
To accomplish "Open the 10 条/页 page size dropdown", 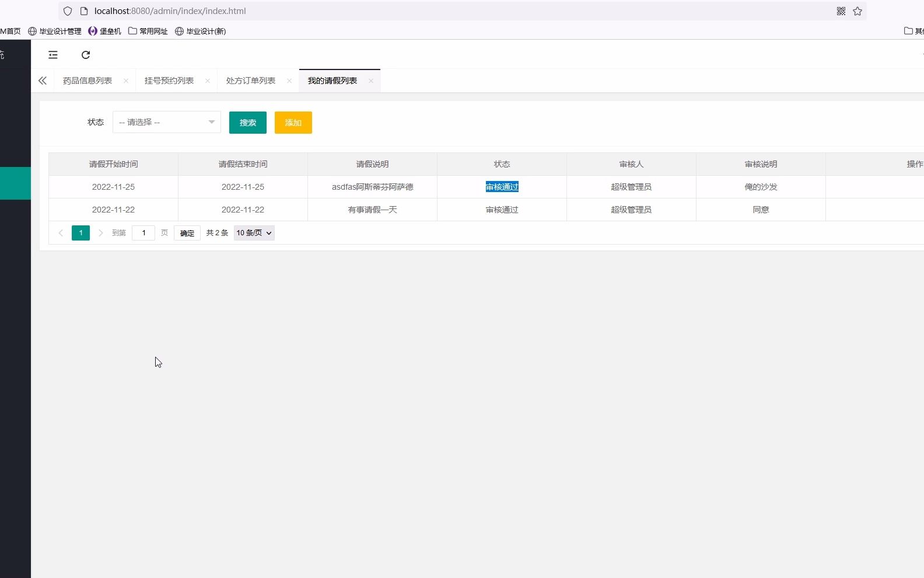I will click(254, 233).
